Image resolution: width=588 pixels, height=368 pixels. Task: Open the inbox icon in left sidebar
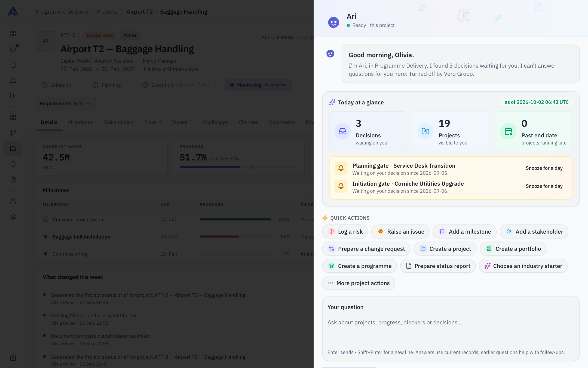(x=13, y=49)
